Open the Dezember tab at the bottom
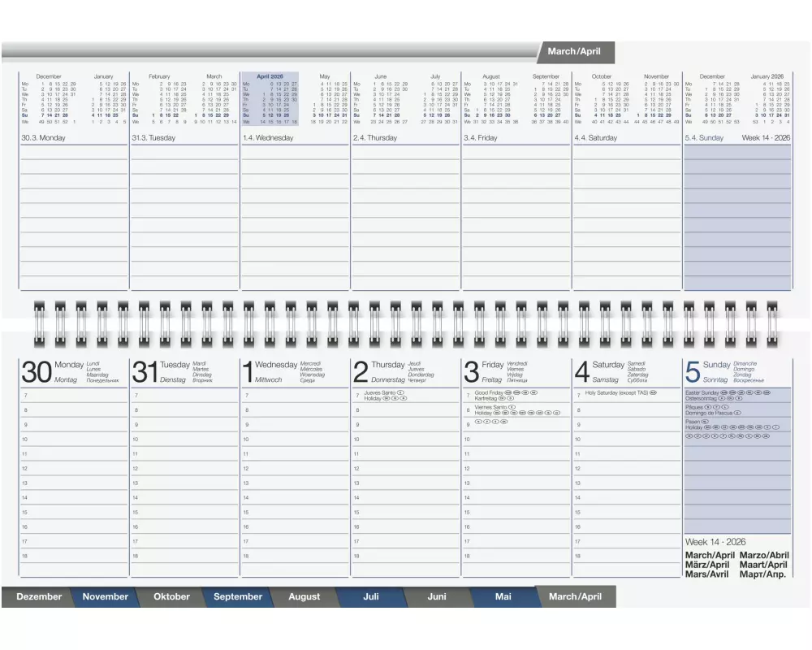 (39, 596)
